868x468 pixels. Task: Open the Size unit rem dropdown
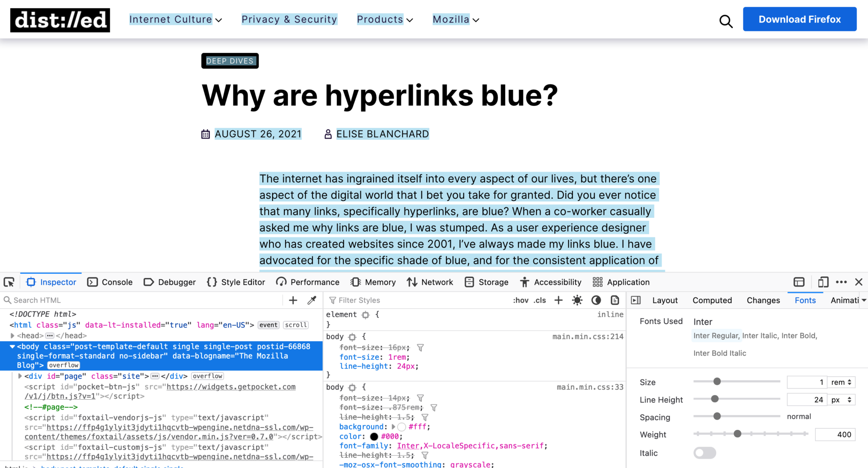click(x=841, y=382)
